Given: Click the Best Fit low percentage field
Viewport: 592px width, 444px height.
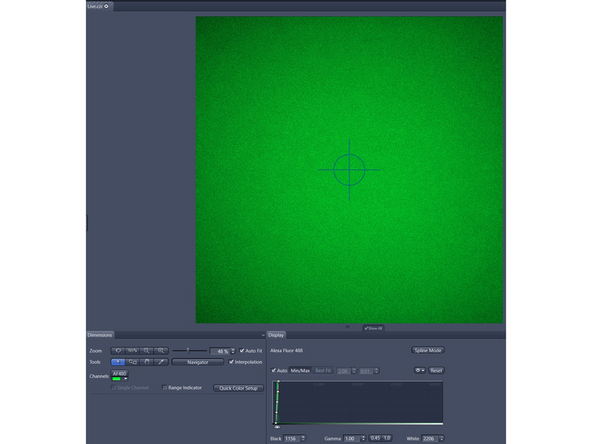Looking at the screenshot, I should pos(344,371).
